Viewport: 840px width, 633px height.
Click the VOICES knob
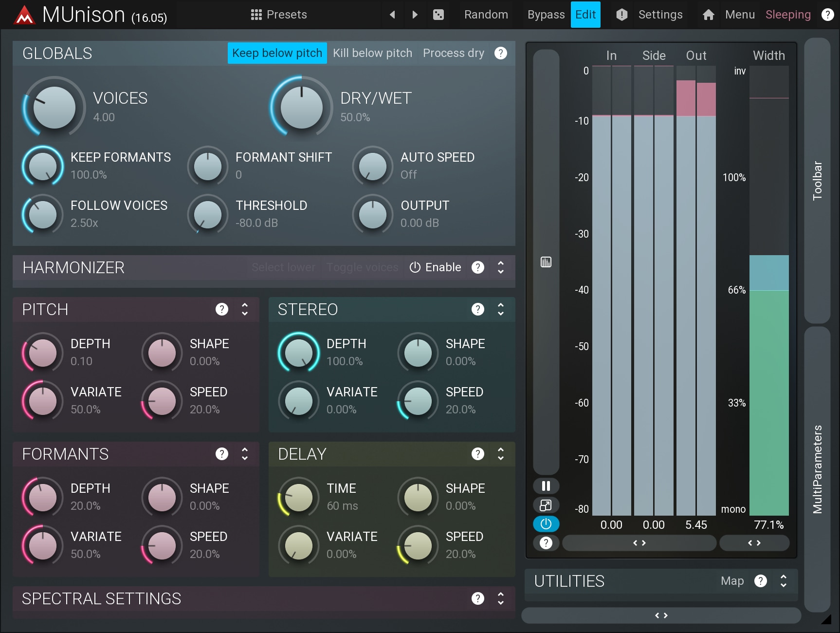pos(55,108)
